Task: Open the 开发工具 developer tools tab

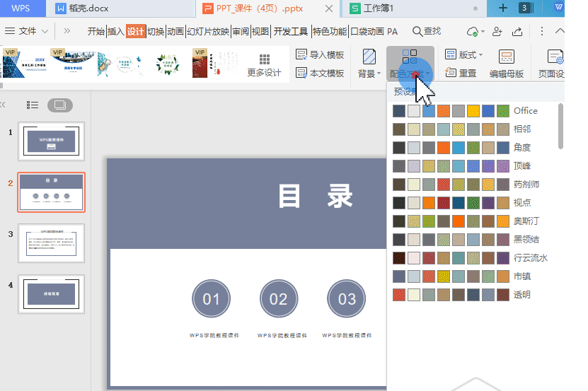Action: (291, 31)
